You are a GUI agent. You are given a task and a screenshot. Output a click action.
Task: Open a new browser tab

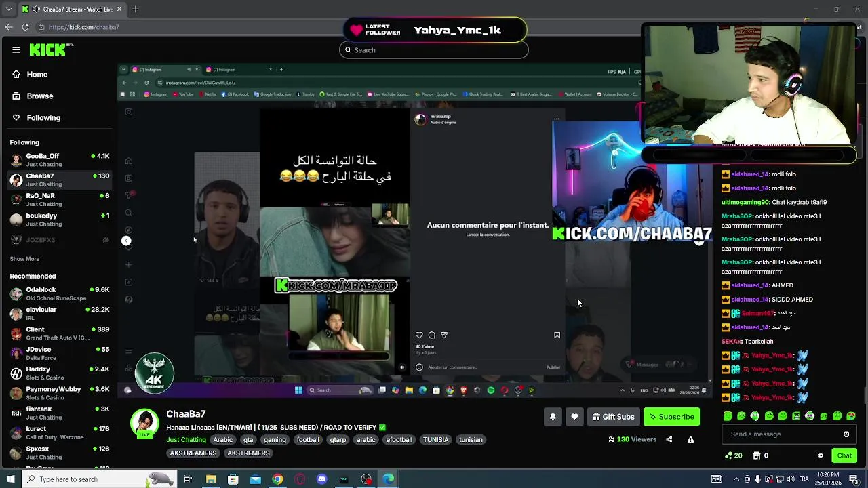coord(136,9)
